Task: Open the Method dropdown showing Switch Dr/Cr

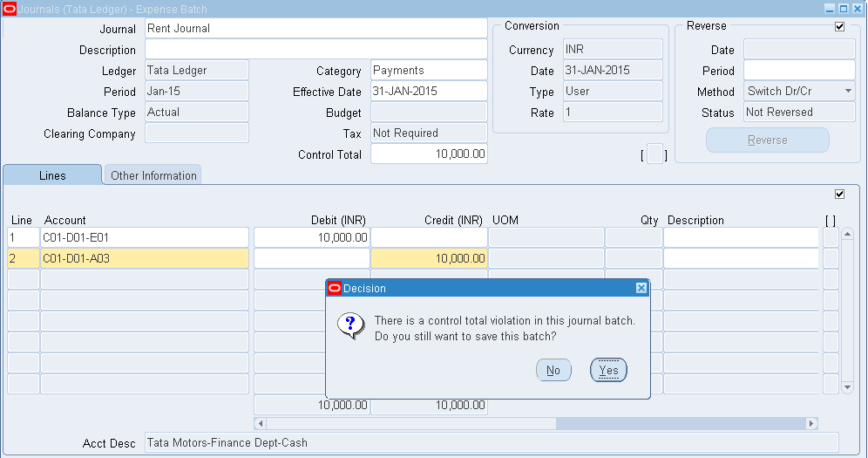Action: tap(848, 92)
